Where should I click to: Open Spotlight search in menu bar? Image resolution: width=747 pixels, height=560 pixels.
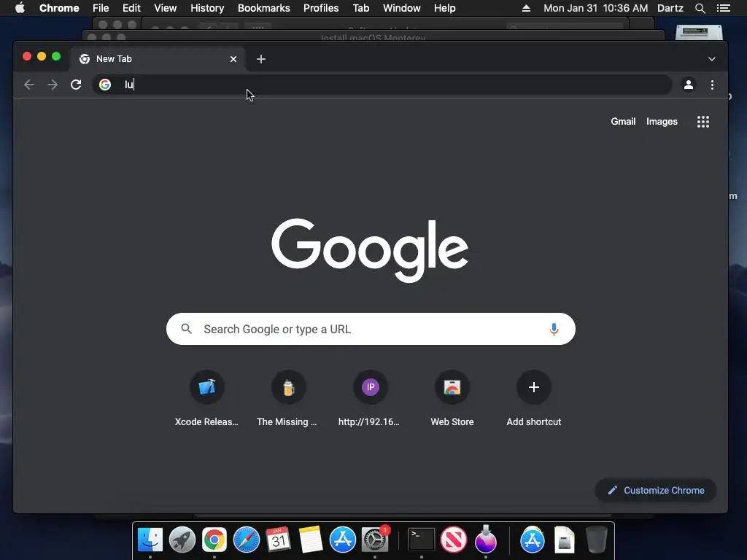[x=700, y=8]
